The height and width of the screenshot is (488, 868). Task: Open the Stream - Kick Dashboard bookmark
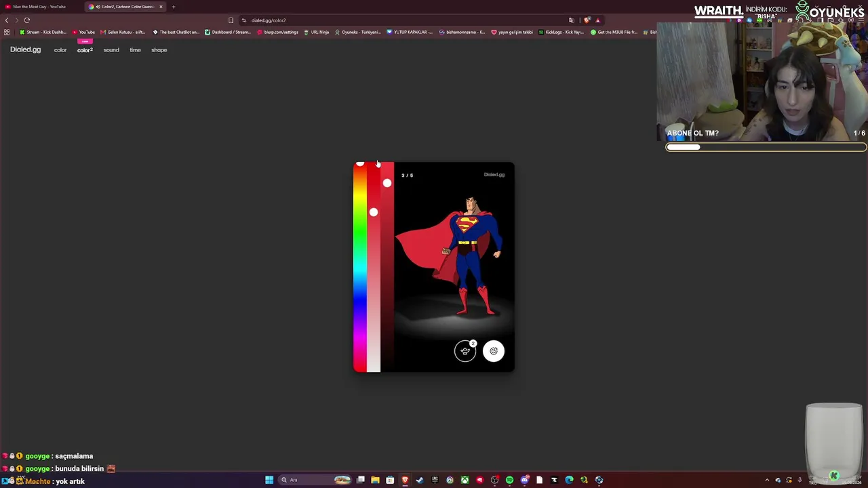pos(43,32)
